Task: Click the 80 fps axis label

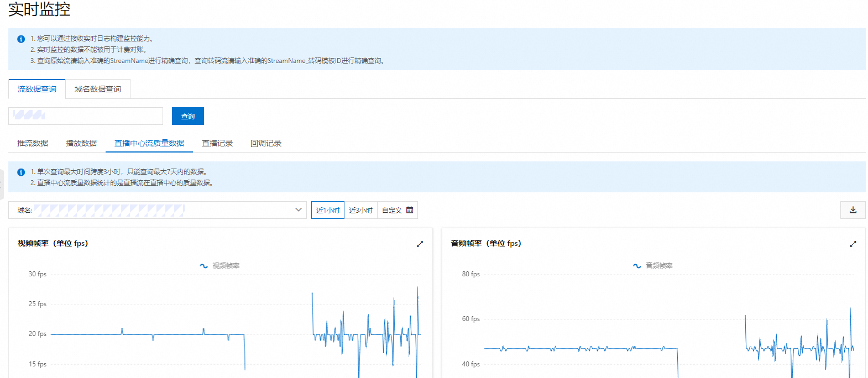Action: coord(471,274)
